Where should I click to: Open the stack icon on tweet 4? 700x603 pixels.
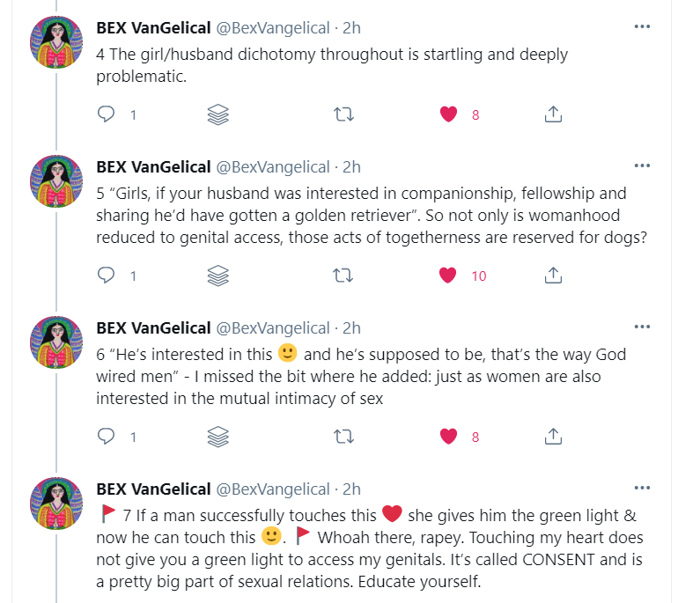pyautogui.click(x=217, y=114)
